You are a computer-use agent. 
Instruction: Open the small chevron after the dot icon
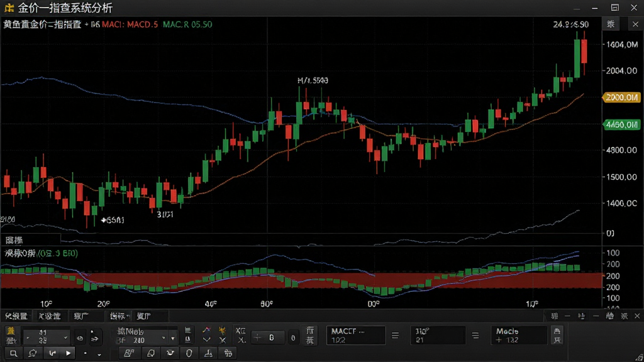99,354
